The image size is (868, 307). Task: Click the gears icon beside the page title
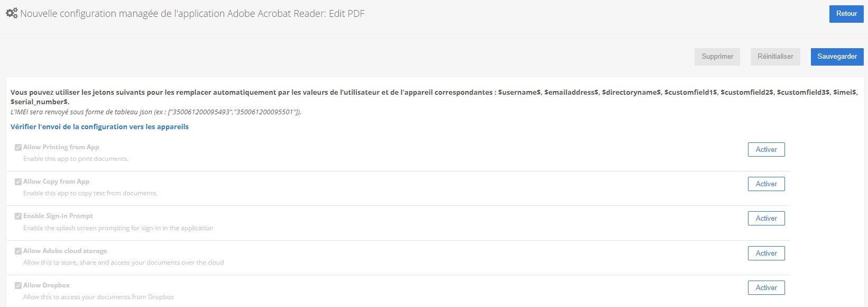click(12, 13)
